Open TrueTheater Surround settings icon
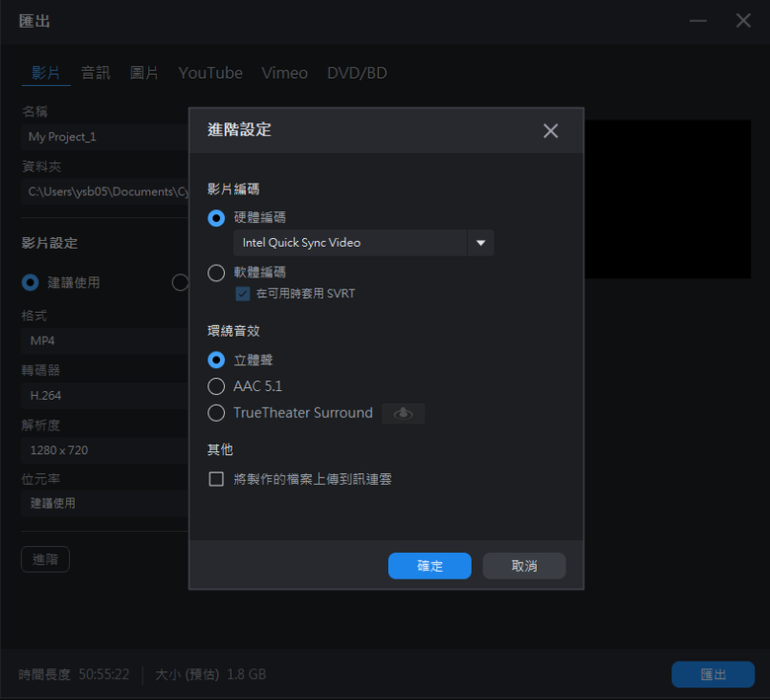This screenshot has width=770, height=700. [403, 413]
